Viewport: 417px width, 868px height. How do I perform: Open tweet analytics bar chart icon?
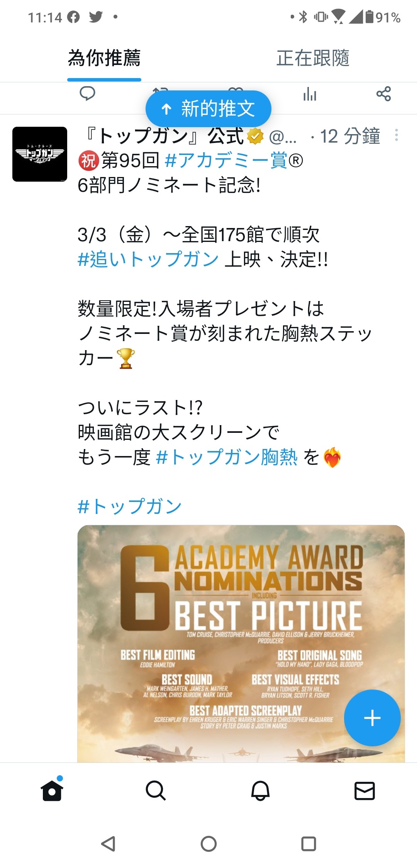click(310, 94)
